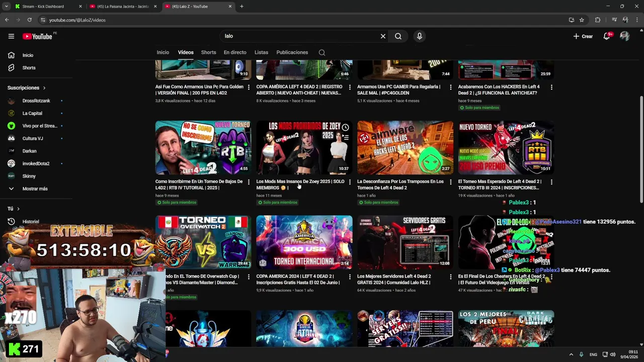Open options for Como Inscribirme En Un Torneo
This screenshot has height=362, width=644.
point(249,182)
